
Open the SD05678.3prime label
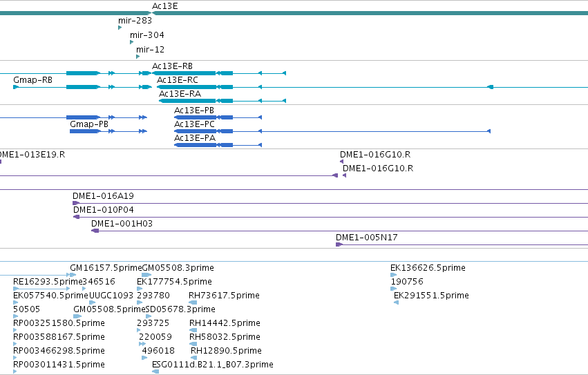pyautogui.click(x=180, y=309)
